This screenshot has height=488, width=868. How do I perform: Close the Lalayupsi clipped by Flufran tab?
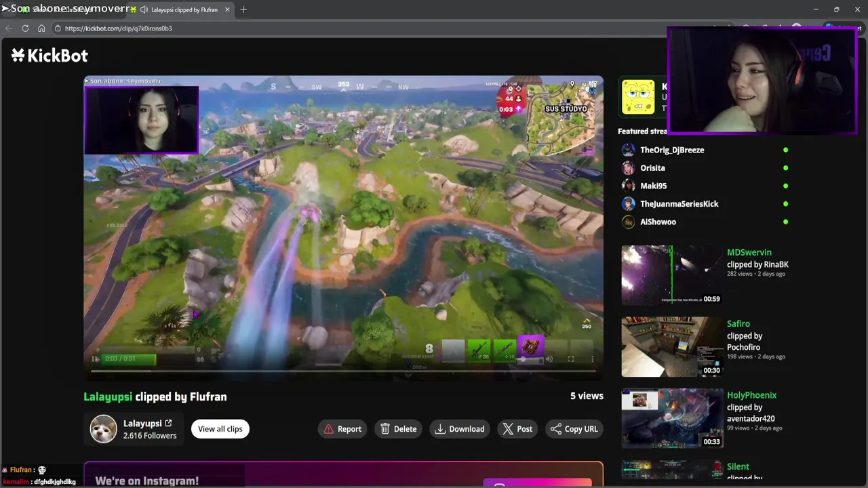227,9
